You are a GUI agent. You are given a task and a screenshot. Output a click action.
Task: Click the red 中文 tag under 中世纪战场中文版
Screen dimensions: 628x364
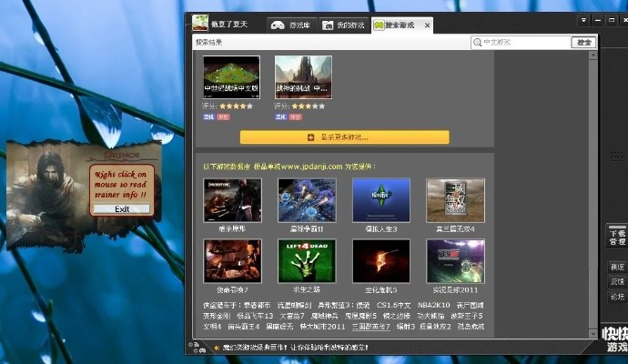223,116
